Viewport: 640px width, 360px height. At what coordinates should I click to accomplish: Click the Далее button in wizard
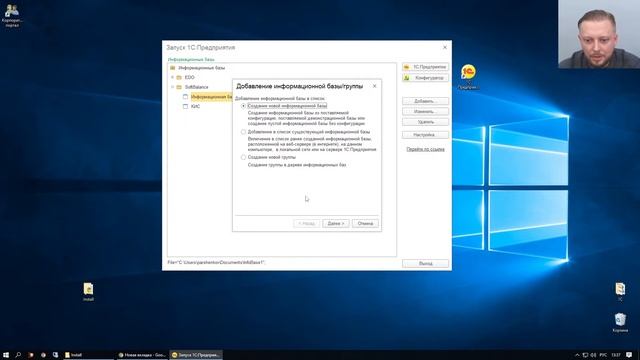point(336,223)
